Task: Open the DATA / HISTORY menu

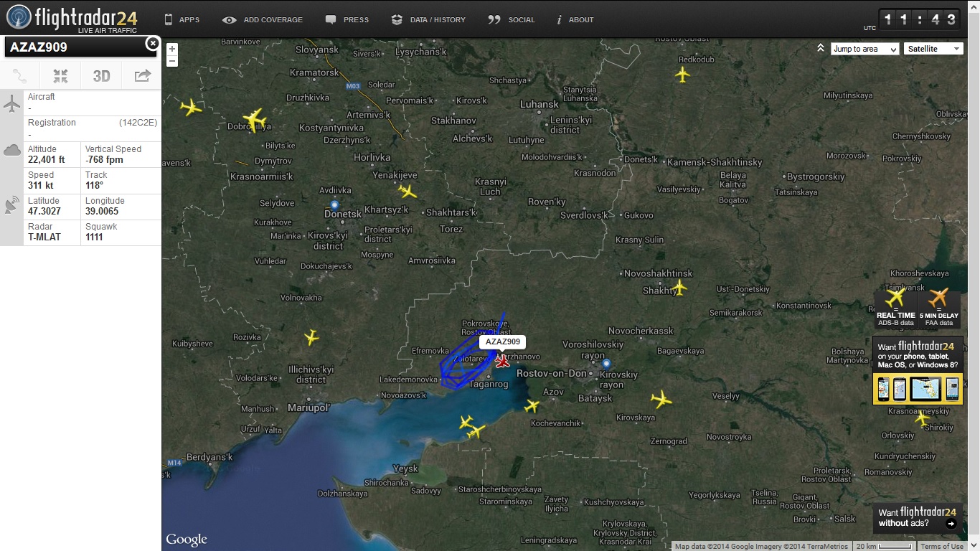Action: pyautogui.click(x=428, y=19)
